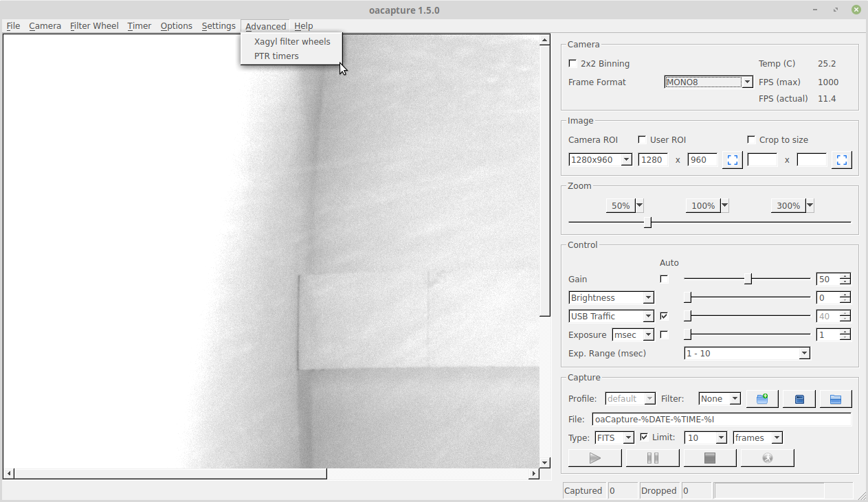Screen dimensions: 868x502
Task: Click the ROI frame icon beside the 960 field
Action: pos(733,160)
